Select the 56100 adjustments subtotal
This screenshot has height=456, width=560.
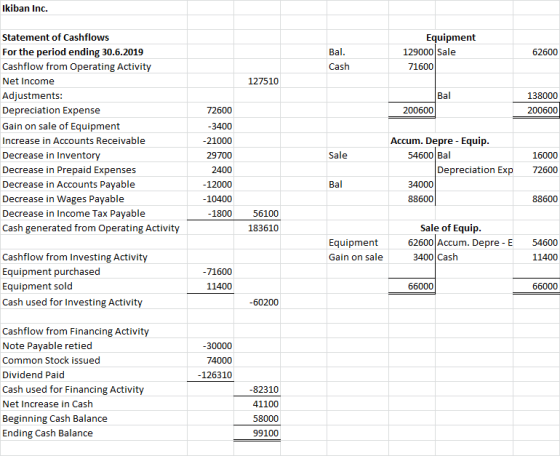(266, 214)
